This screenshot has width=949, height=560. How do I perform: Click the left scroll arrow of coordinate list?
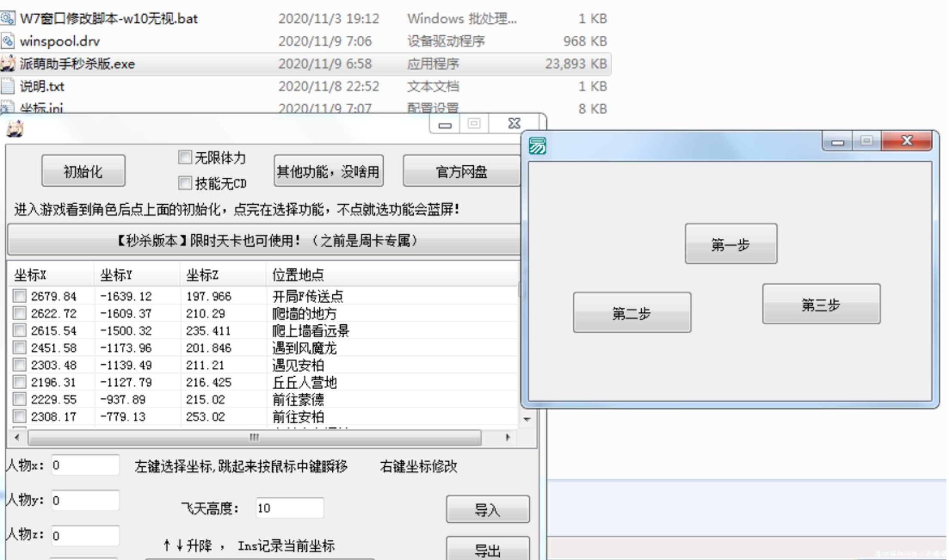[x=17, y=437]
